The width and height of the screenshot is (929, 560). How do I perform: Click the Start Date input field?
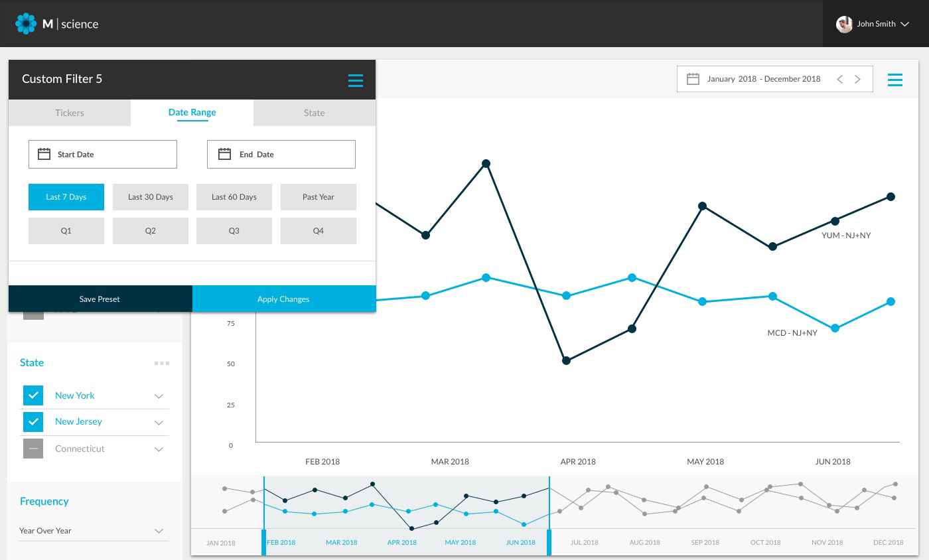pos(103,154)
